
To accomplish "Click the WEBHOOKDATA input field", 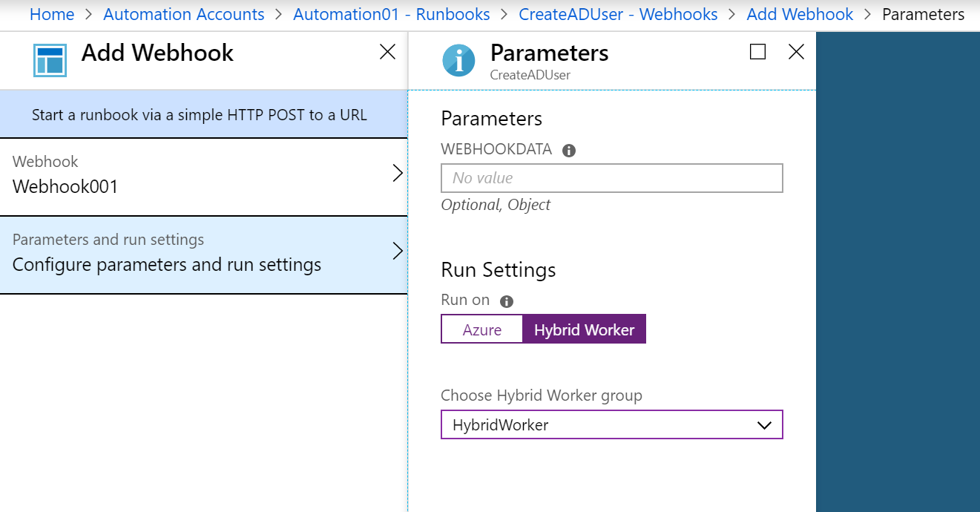I will 611,178.
